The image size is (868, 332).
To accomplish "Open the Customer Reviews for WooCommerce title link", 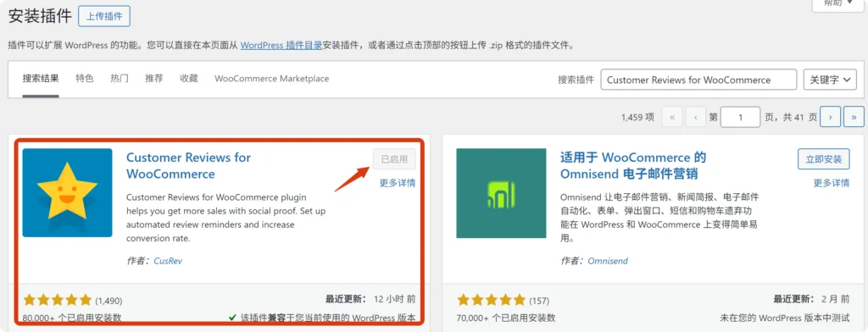I will pos(188,165).
